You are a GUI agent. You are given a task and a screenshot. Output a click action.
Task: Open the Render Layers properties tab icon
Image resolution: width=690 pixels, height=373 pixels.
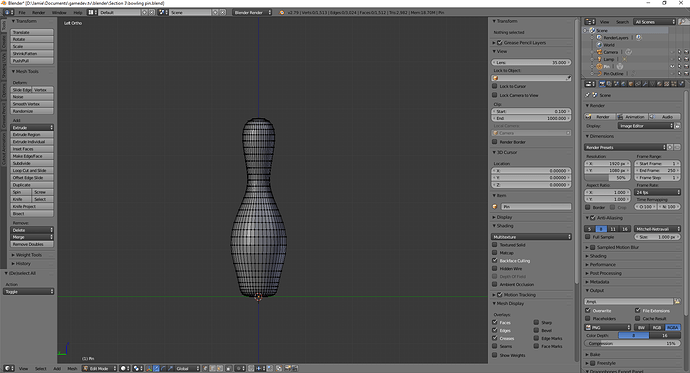[x=609, y=84]
